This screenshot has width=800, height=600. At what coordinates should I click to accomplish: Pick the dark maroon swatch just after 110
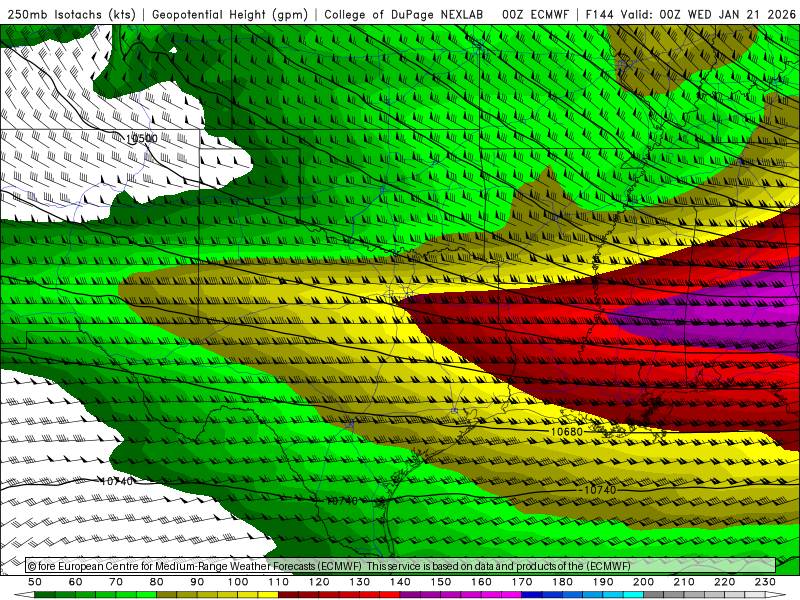coord(288,595)
